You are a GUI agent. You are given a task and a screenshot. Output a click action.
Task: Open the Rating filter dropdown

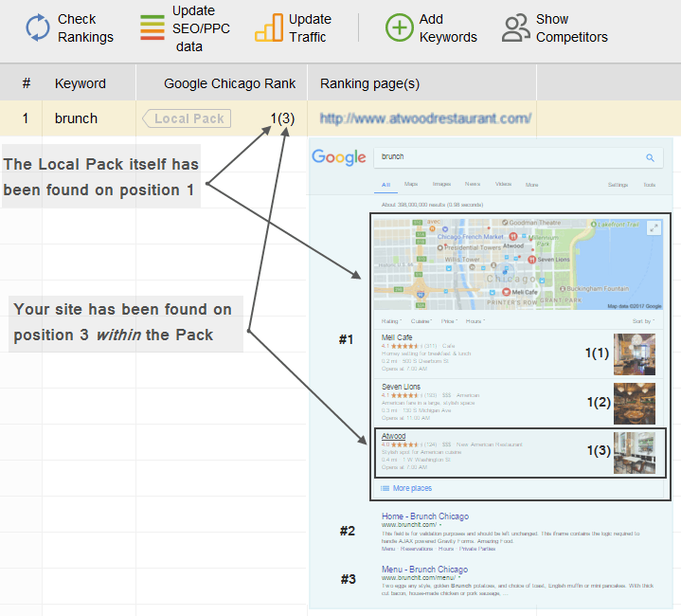[x=390, y=321]
